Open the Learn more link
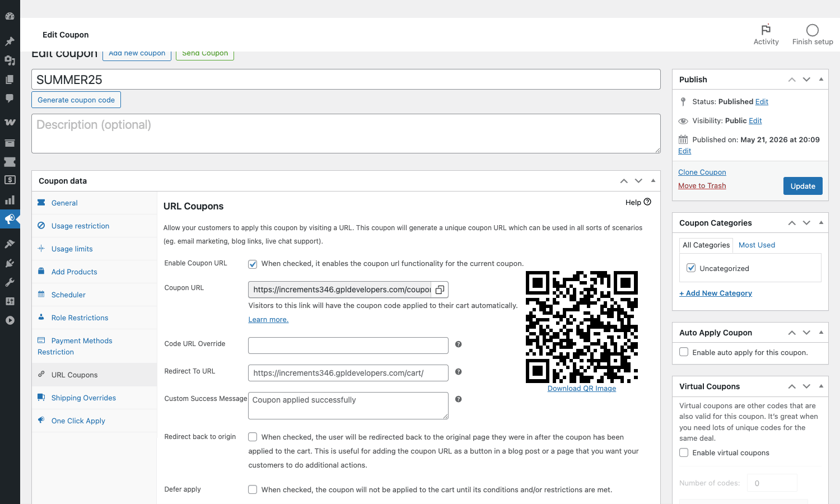 click(x=268, y=320)
